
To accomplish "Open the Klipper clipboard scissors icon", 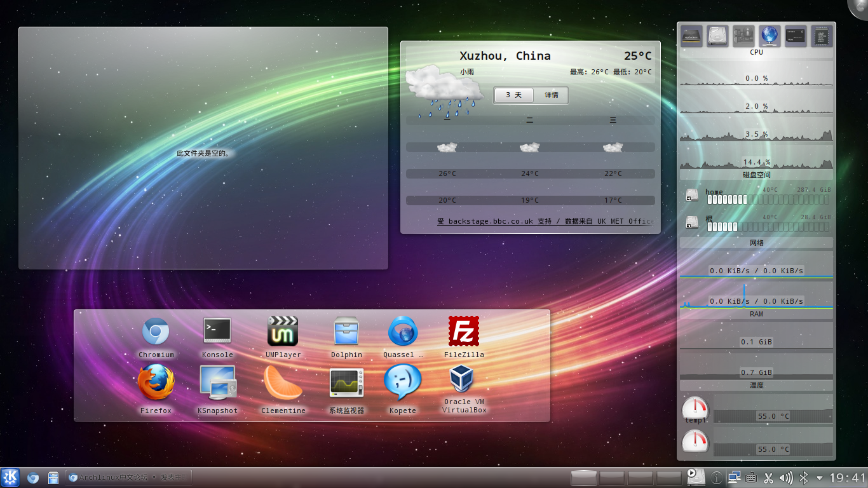I will (768, 478).
